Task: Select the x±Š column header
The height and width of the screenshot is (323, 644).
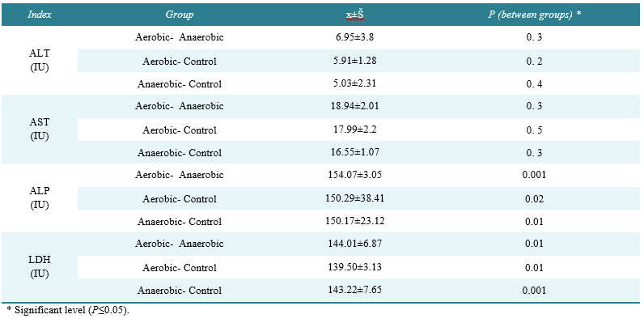Action: coord(354,15)
